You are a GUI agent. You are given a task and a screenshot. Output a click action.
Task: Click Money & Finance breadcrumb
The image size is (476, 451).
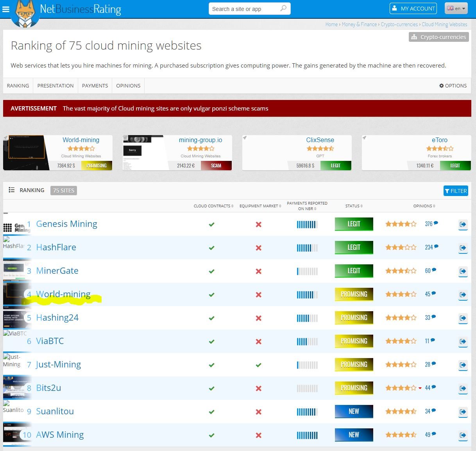pyautogui.click(x=359, y=24)
